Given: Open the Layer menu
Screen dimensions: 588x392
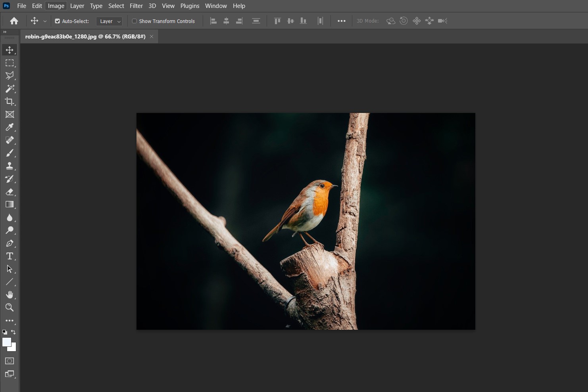Looking at the screenshot, I should (x=77, y=6).
